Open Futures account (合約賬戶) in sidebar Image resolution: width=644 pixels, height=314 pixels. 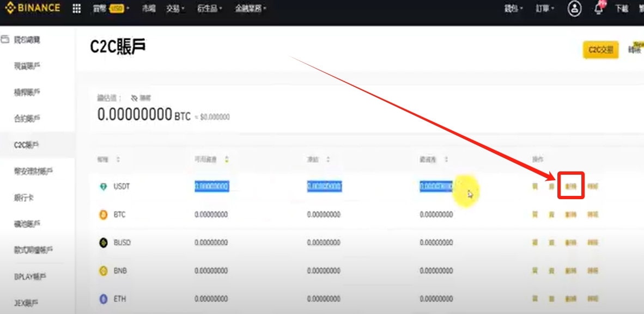click(27, 119)
